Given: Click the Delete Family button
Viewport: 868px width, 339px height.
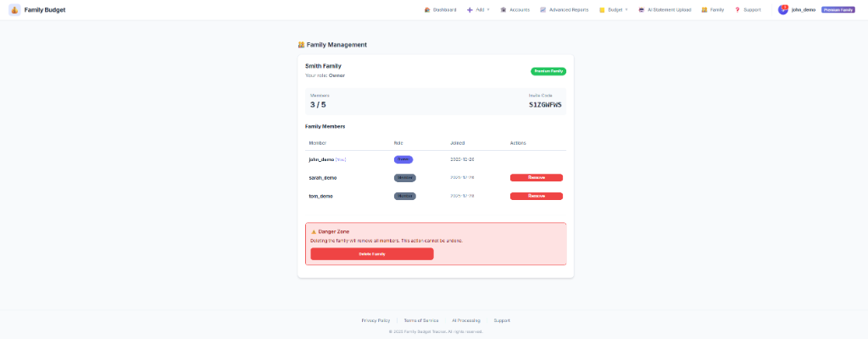Looking at the screenshot, I should [371, 253].
